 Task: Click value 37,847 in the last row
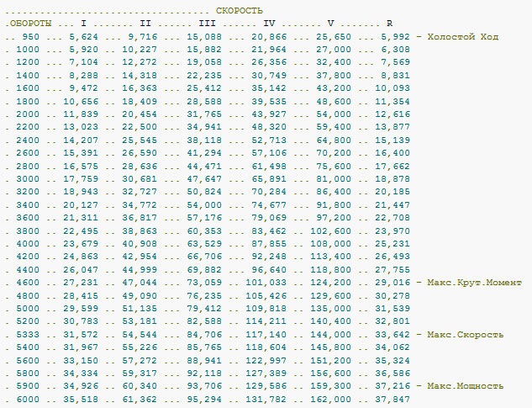click(x=392, y=400)
